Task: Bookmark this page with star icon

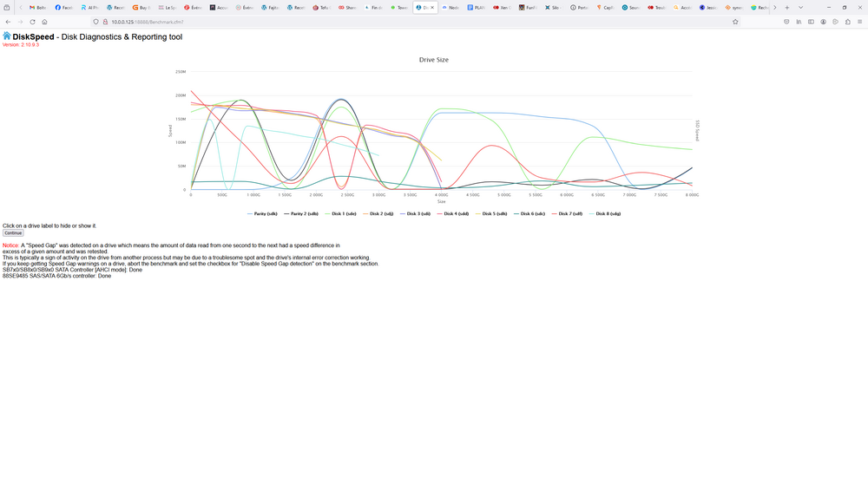Action: click(x=735, y=23)
